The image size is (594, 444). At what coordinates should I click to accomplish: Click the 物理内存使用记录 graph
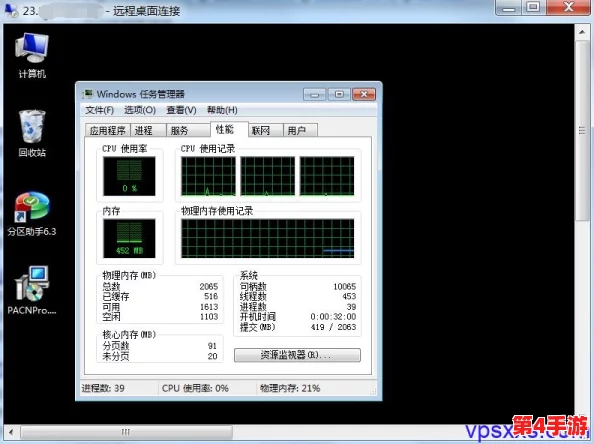pyautogui.click(x=267, y=238)
